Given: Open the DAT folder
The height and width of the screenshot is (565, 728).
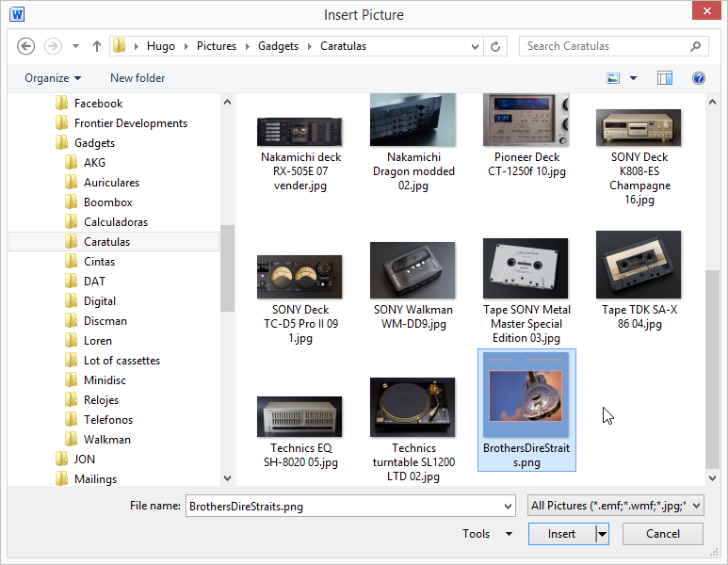Looking at the screenshot, I should click(94, 282).
